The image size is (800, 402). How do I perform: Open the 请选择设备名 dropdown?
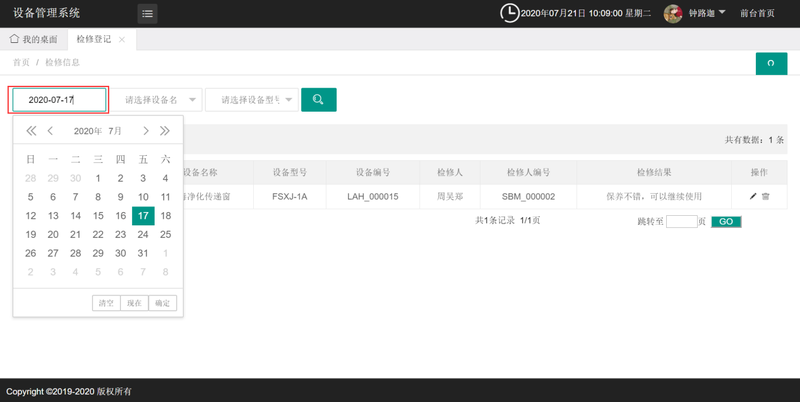tap(157, 99)
